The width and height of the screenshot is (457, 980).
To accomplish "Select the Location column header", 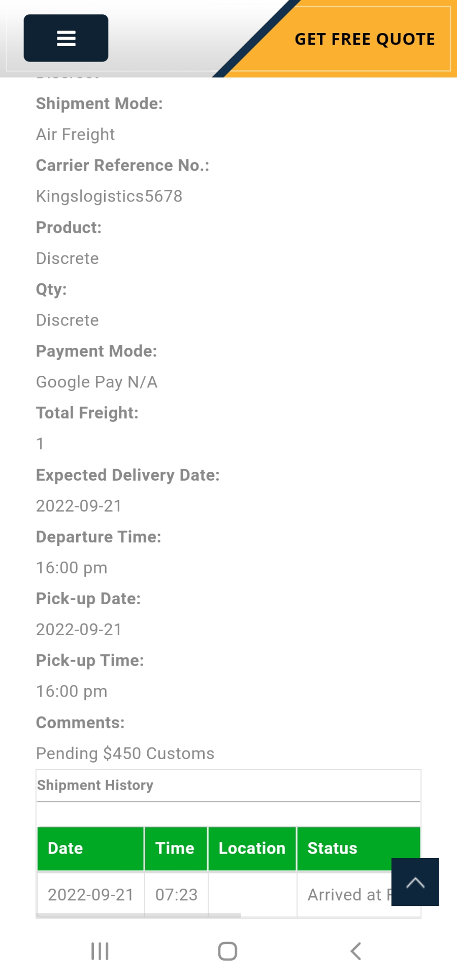I will click(252, 848).
